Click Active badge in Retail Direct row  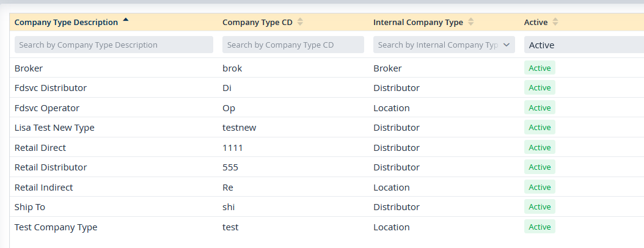coord(540,147)
